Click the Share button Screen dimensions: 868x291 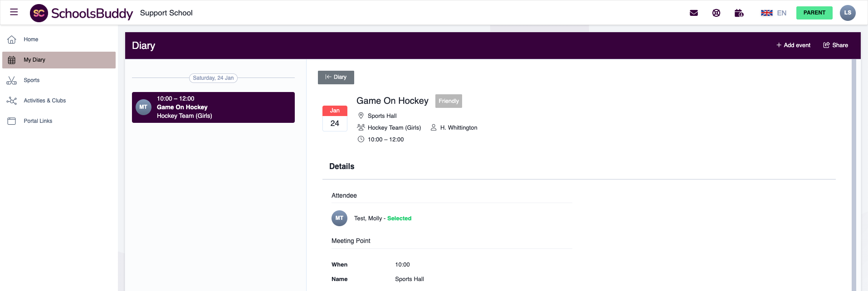pyautogui.click(x=835, y=45)
